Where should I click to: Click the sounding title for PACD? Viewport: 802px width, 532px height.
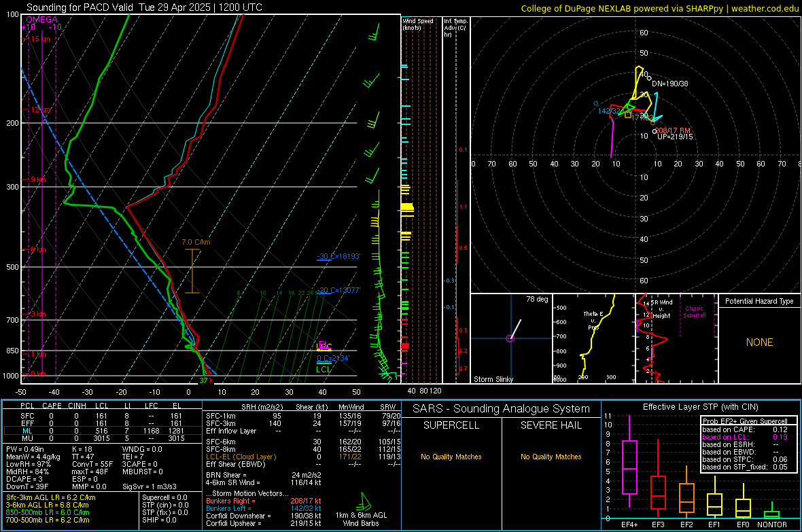[144, 7]
